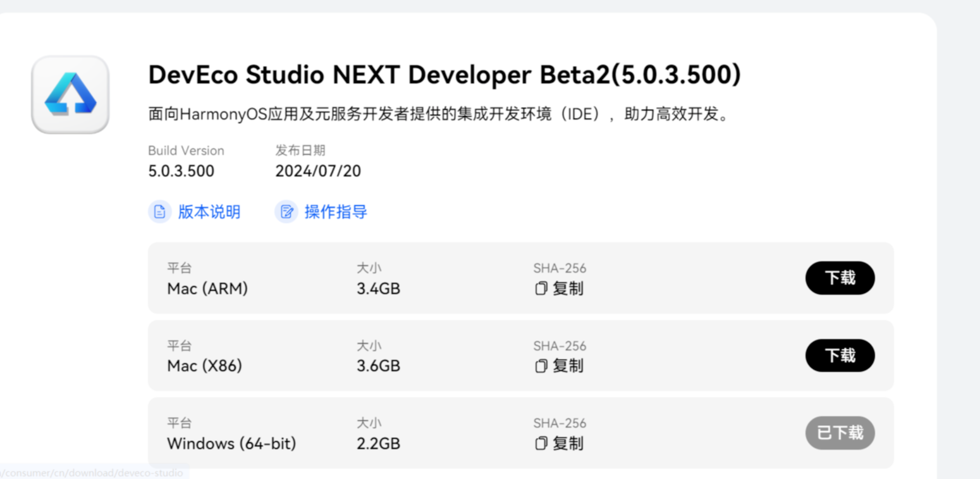Click the Windows (64-bit) platform name
980x479 pixels.
[231, 444]
